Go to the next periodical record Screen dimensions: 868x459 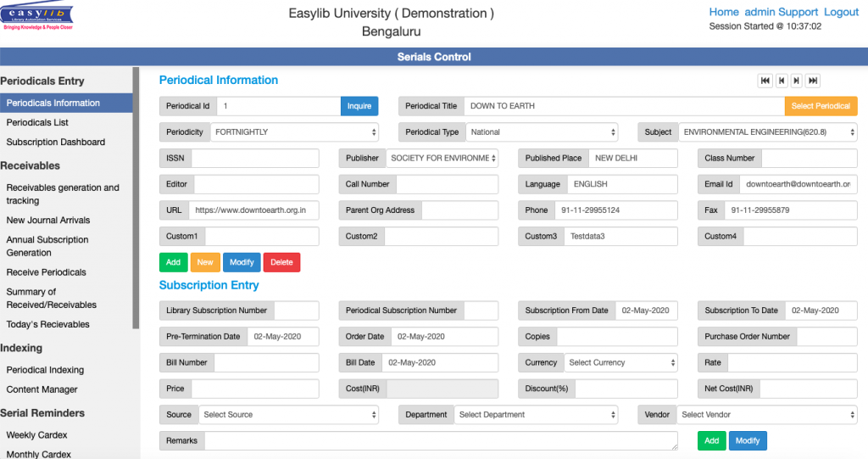tap(796, 81)
